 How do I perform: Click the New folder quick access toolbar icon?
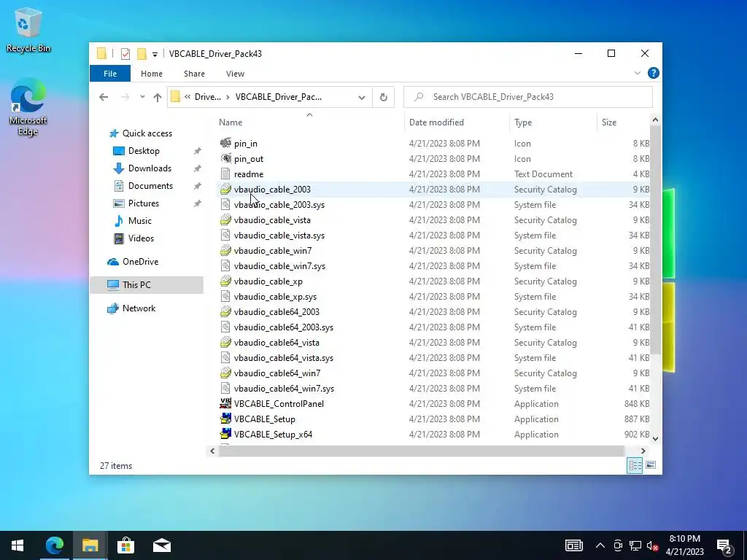[x=142, y=54]
